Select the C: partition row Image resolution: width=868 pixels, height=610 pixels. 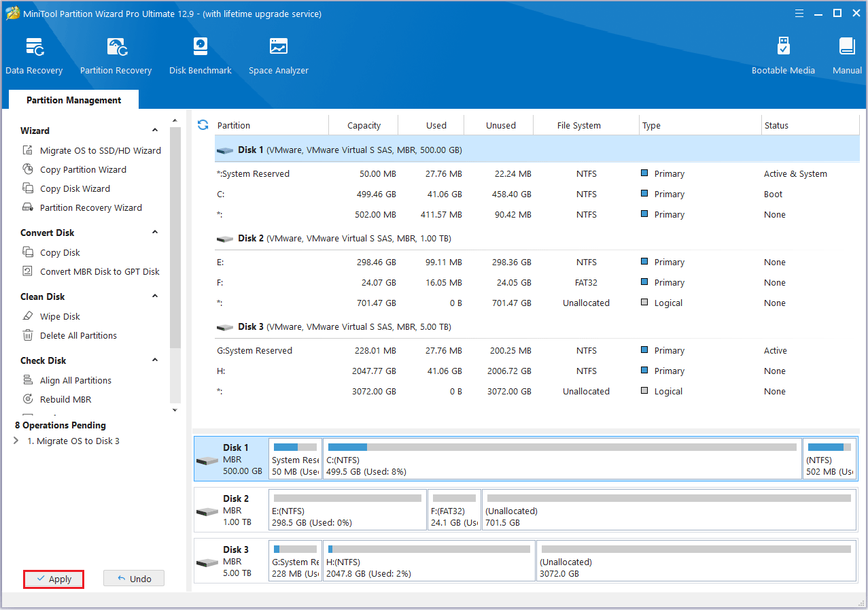408,194
